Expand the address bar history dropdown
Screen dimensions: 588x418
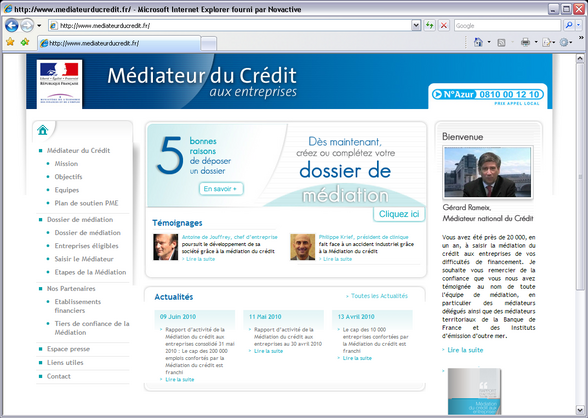[416, 25]
